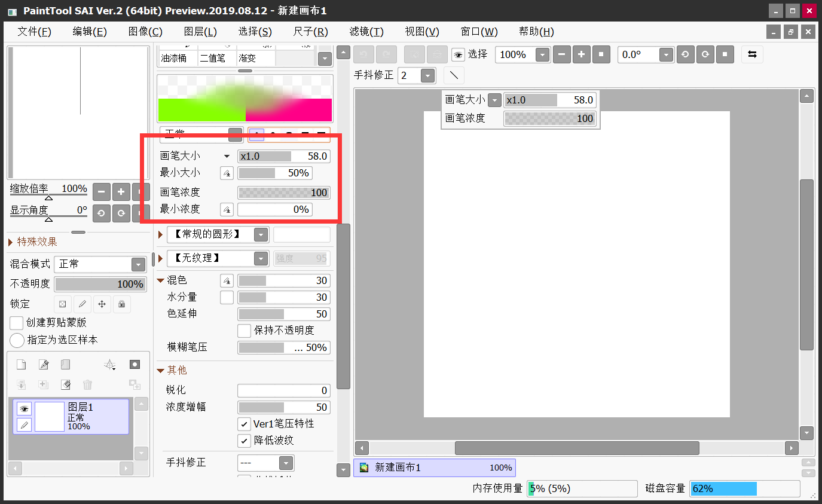Open the top toolbar 手抖修正 dropdown

pos(427,75)
